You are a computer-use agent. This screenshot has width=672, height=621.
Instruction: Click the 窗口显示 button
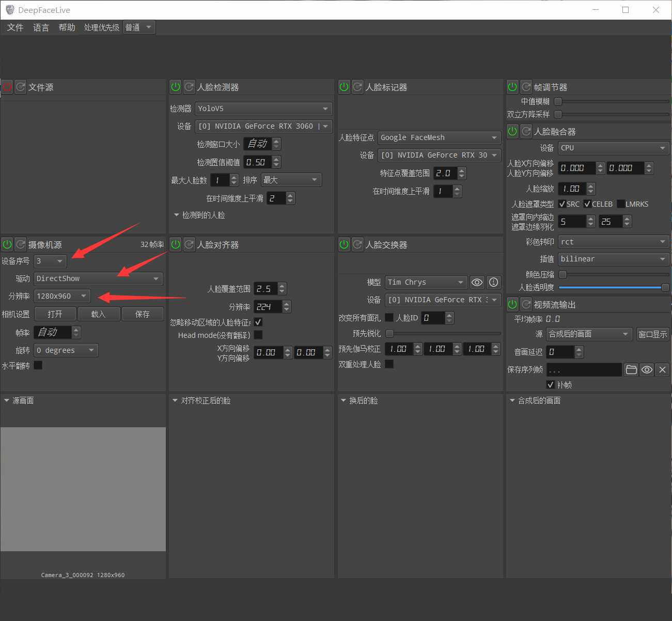click(x=653, y=334)
